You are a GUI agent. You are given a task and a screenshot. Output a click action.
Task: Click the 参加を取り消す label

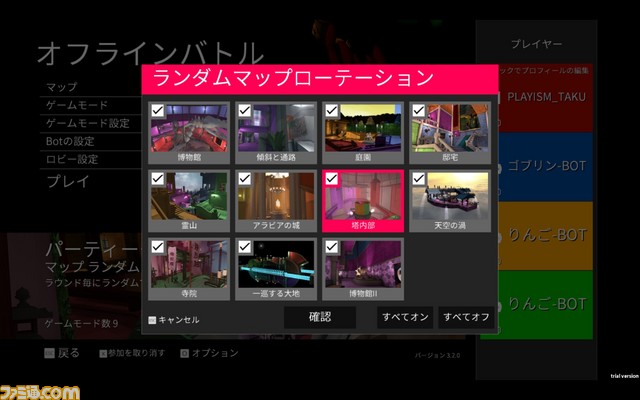136,353
